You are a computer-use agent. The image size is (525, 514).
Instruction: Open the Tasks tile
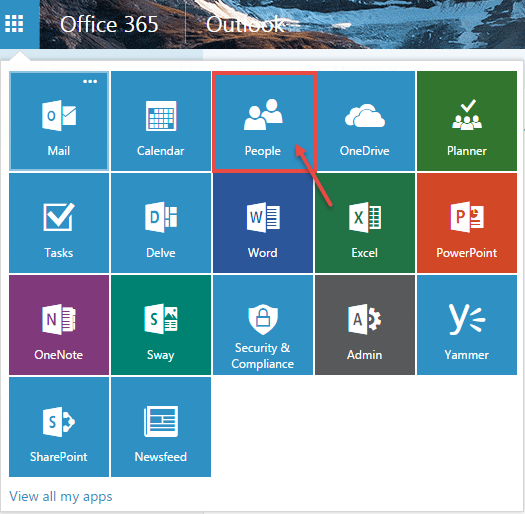click(x=59, y=223)
